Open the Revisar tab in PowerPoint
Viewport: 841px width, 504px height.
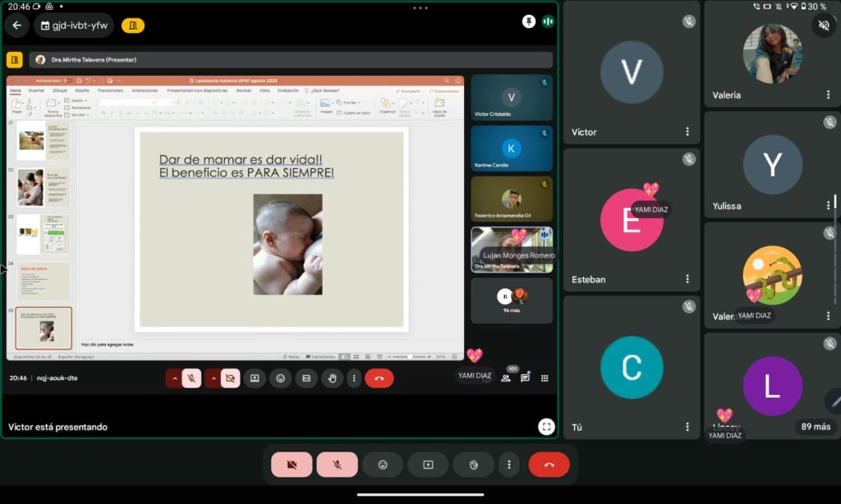point(243,90)
